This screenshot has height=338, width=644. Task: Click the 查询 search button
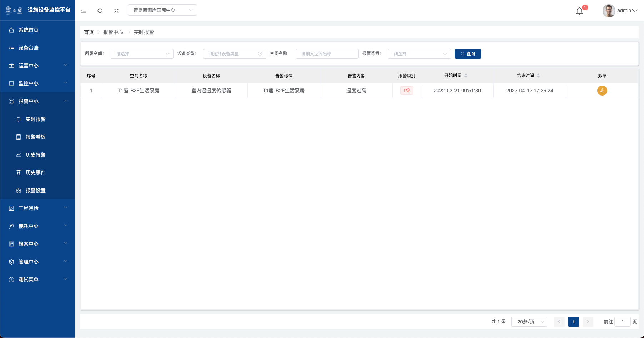coord(468,54)
